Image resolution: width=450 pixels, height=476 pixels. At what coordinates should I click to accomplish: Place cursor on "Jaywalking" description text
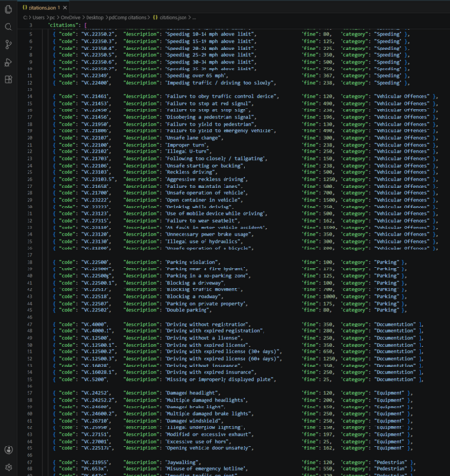point(183,463)
